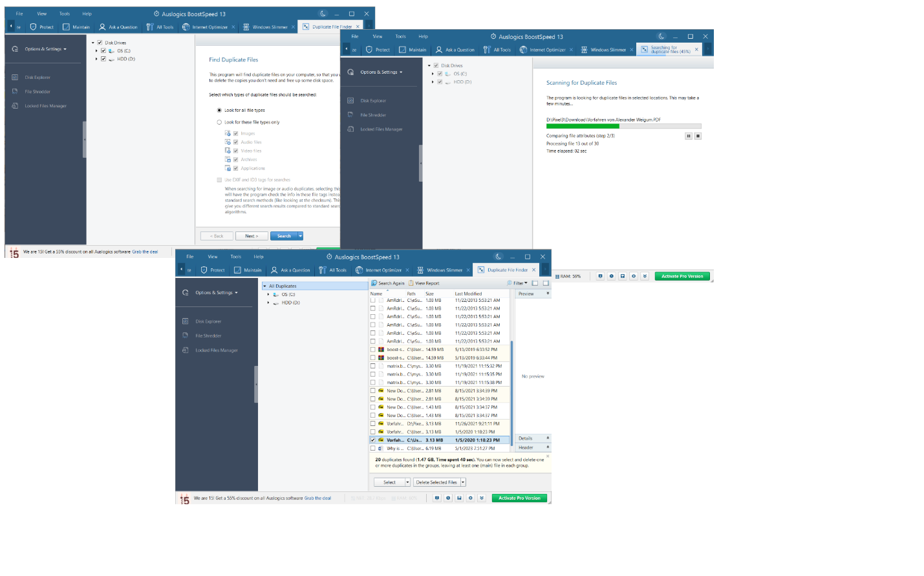Open the Tools menu
The height and width of the screenshot is (576, 924).
(x=235, y=256)
